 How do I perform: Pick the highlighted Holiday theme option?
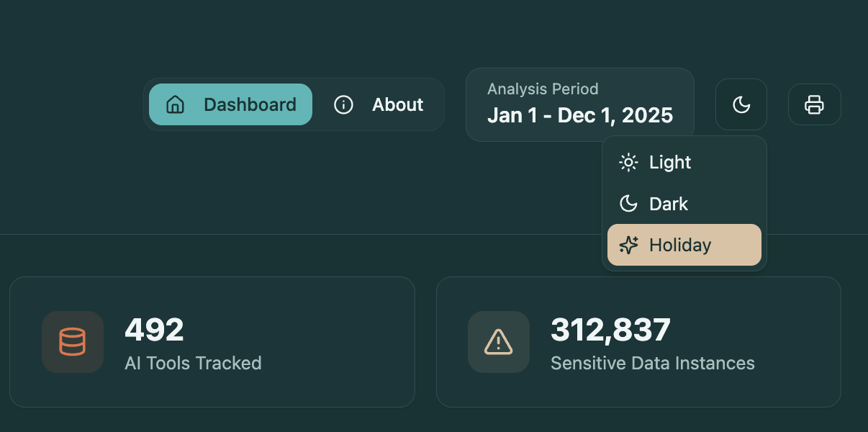point(684,245)
